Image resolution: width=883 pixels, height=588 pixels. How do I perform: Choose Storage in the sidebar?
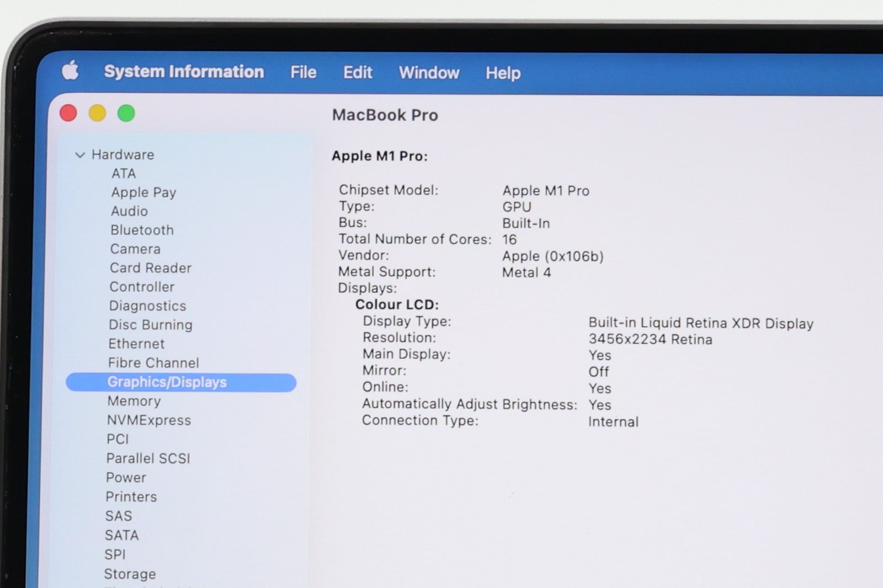(x=130, y=574)
